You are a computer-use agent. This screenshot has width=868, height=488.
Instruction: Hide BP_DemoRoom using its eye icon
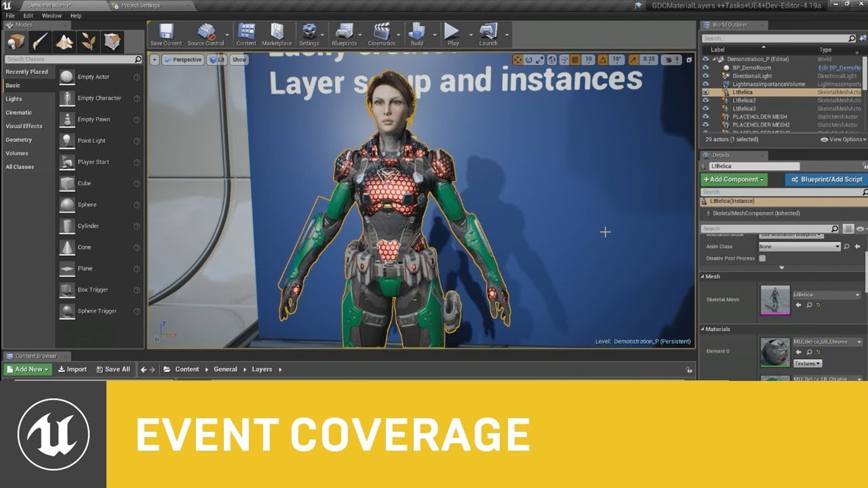705,68
